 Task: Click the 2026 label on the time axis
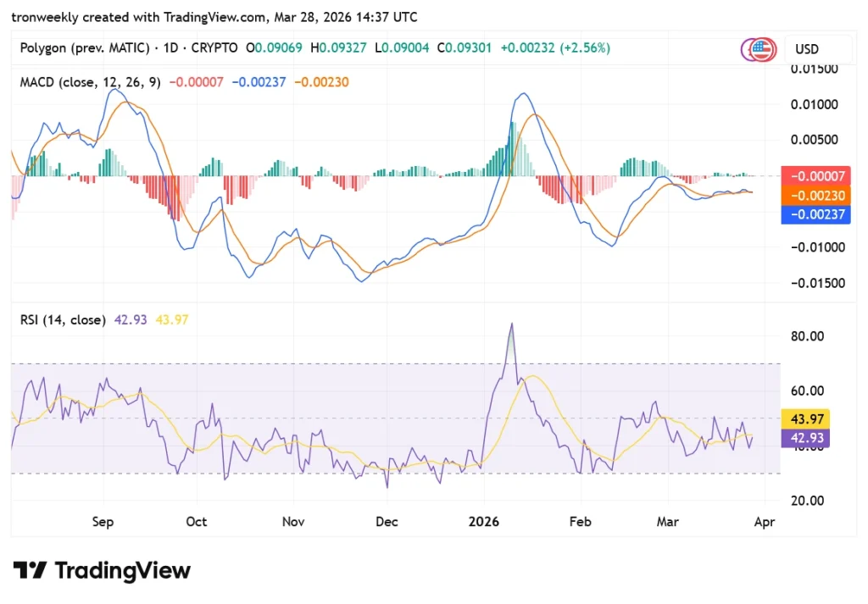click(483, 522)
